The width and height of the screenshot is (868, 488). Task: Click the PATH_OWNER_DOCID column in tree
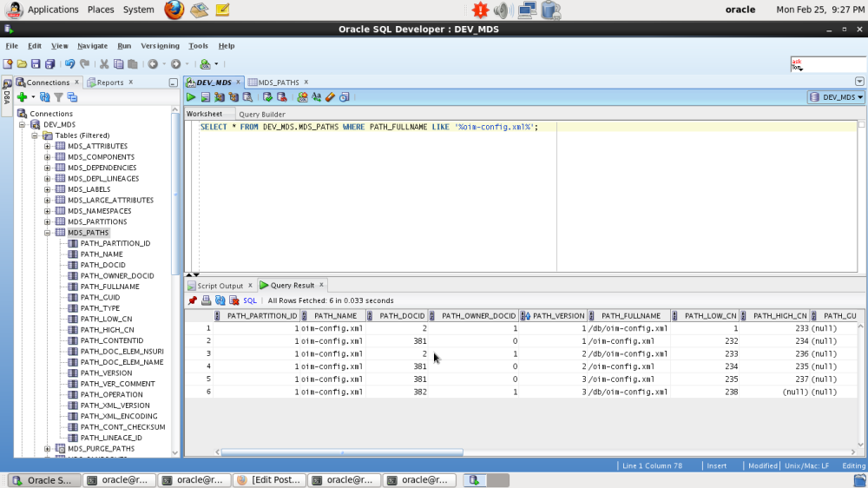(x=117, y=276)
